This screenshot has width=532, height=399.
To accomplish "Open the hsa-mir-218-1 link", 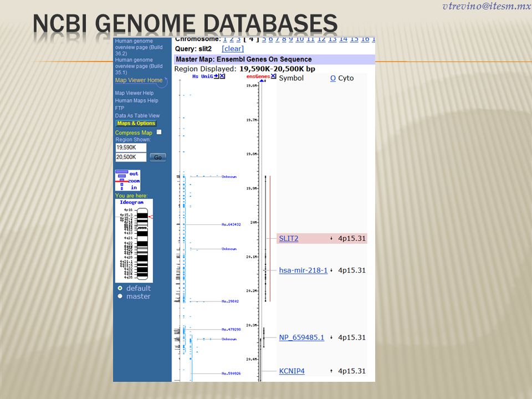I will [x=303, y=270].
